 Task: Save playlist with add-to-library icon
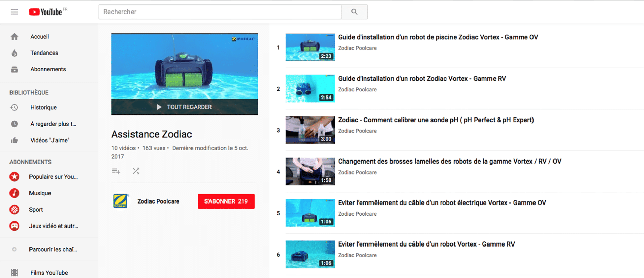coord(116,171)
